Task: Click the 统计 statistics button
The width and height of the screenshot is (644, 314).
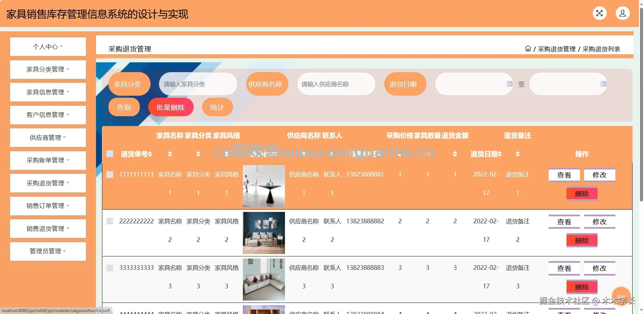Action: [217, 107]
